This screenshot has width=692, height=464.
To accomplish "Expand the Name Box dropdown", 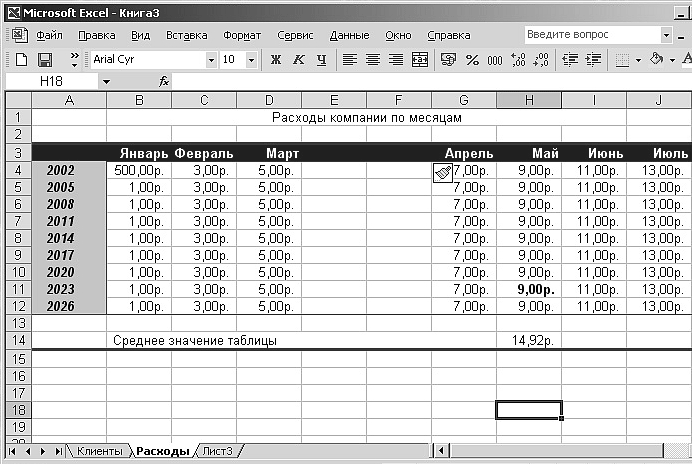I will (105, 81).
